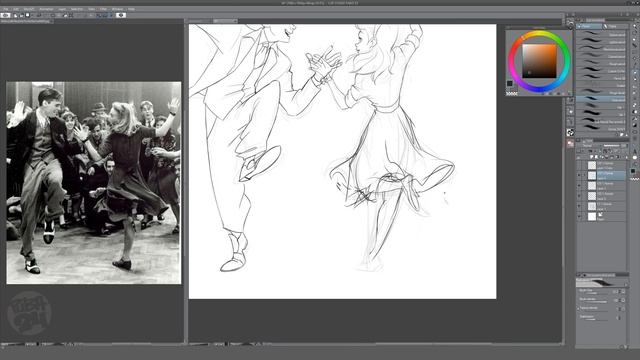
Task: Click the black-and-white pattern dock icon
Action: (570, 132)
